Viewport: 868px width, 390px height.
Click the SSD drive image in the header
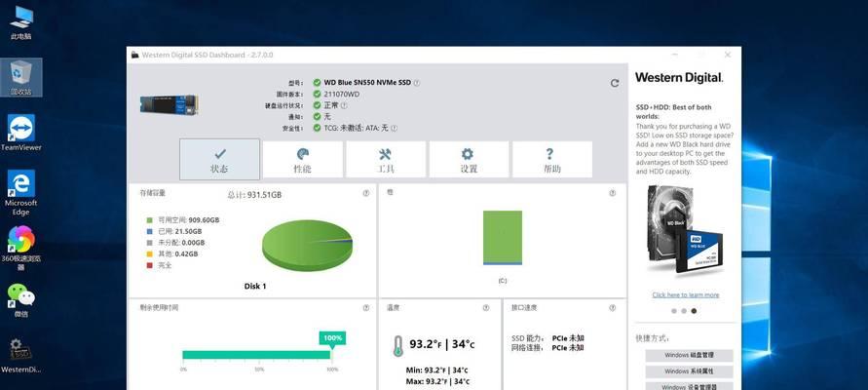pos(169,105)
